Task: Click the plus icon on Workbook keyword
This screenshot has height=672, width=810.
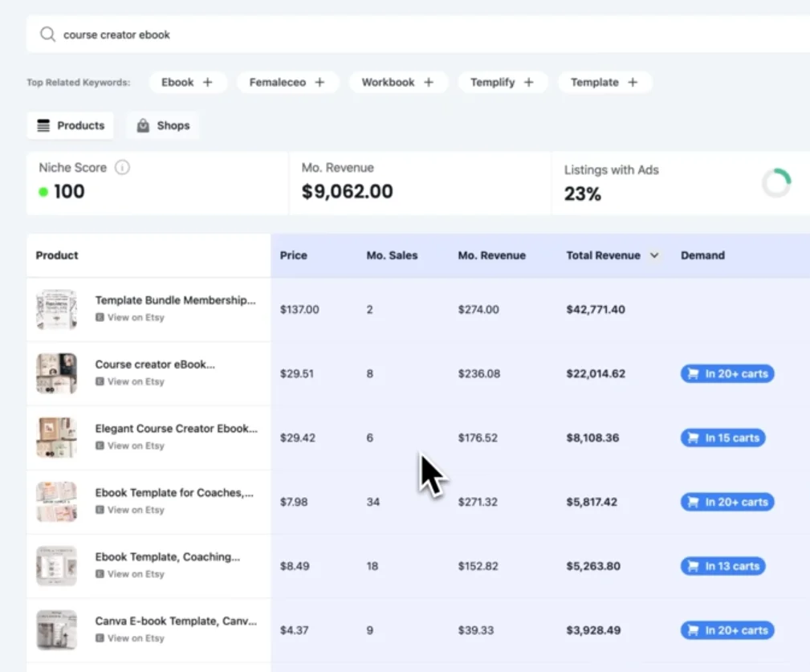Action: pos(429,82)
